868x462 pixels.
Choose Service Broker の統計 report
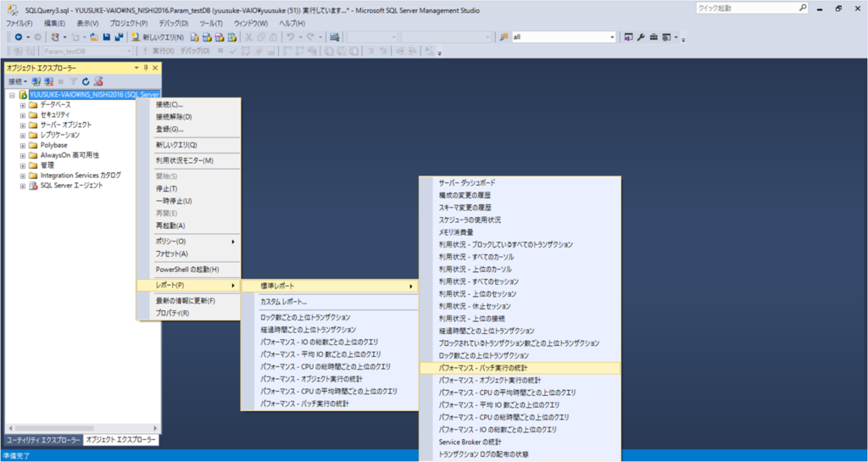520,443
